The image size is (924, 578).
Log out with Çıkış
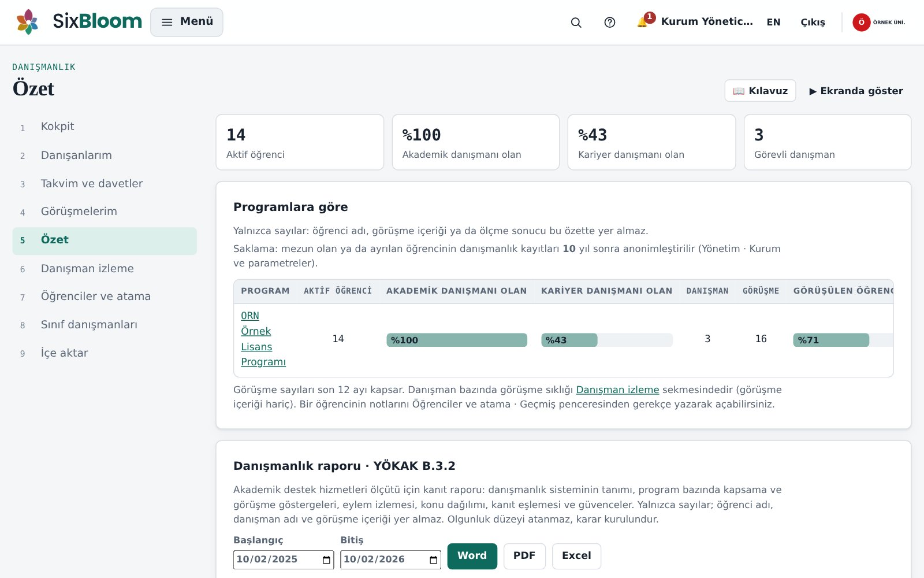point(813,22)
